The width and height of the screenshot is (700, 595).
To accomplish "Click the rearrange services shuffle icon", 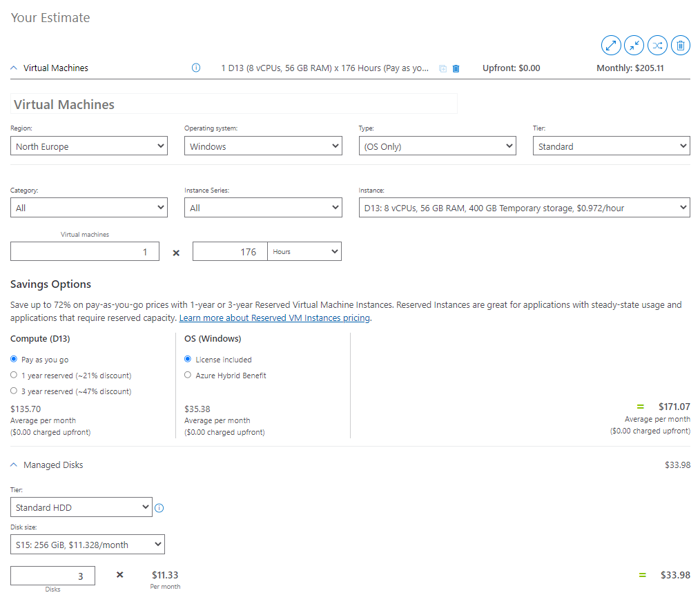I will click(x=657, y=45).
